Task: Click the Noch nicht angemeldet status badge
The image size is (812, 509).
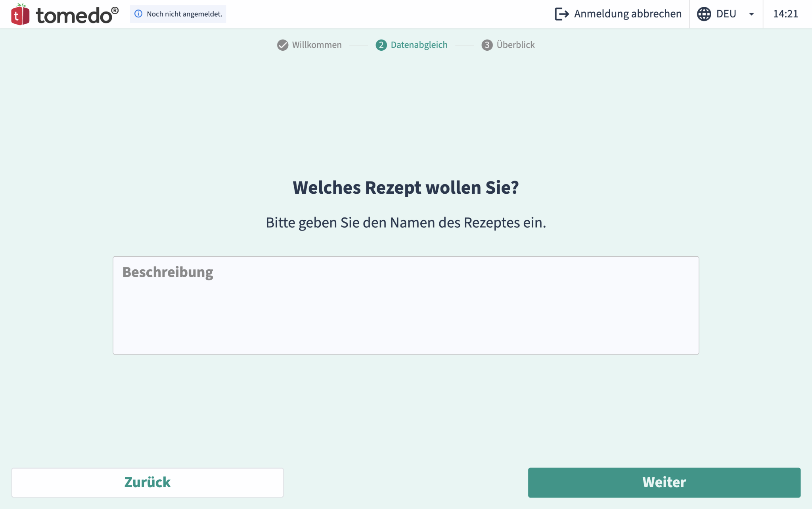Action: (x=178, y=14)
